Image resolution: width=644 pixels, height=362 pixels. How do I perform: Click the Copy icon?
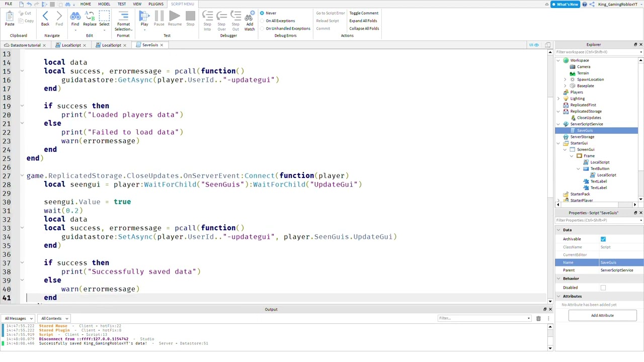coord(26,21)
